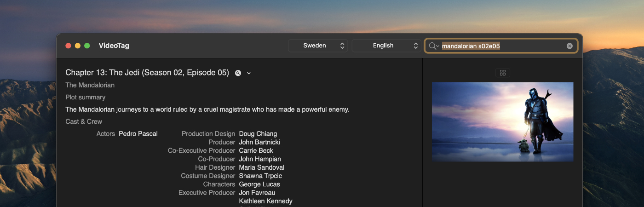Click co-executive producer Carrie Beck
Viewport: 644px width, 207px height.
point(256,150)
